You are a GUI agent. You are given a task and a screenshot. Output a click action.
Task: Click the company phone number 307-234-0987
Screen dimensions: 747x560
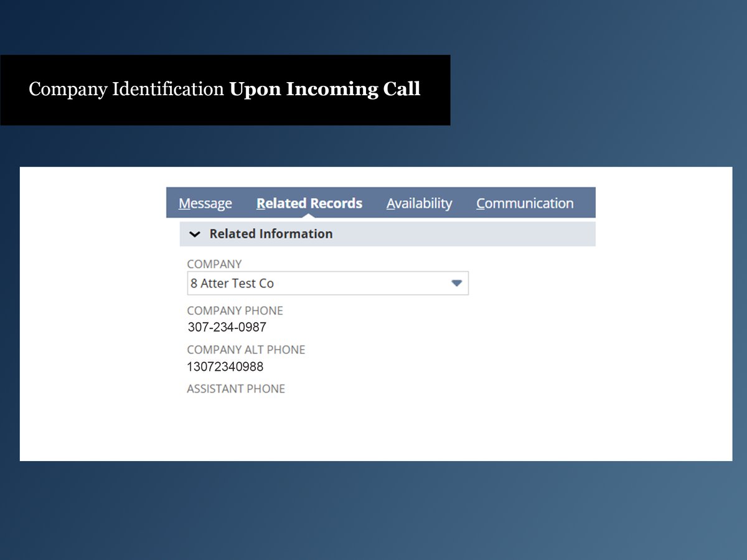pos(227,327)
